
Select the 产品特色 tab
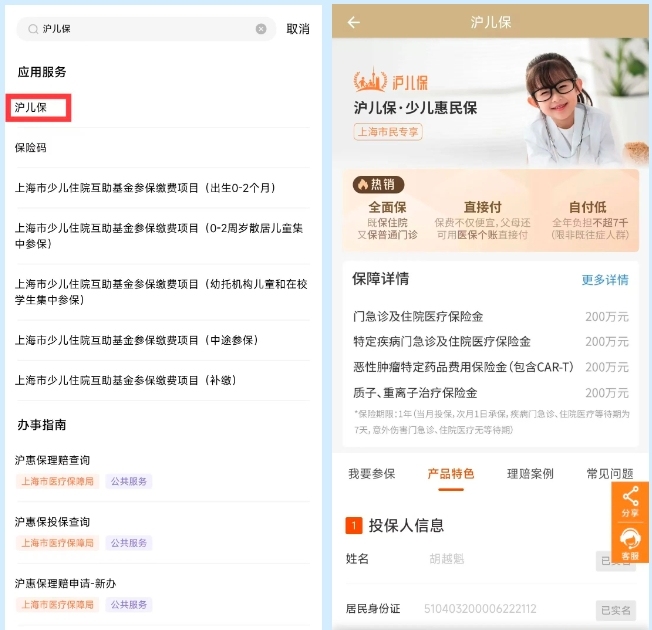tap(450, 473)
